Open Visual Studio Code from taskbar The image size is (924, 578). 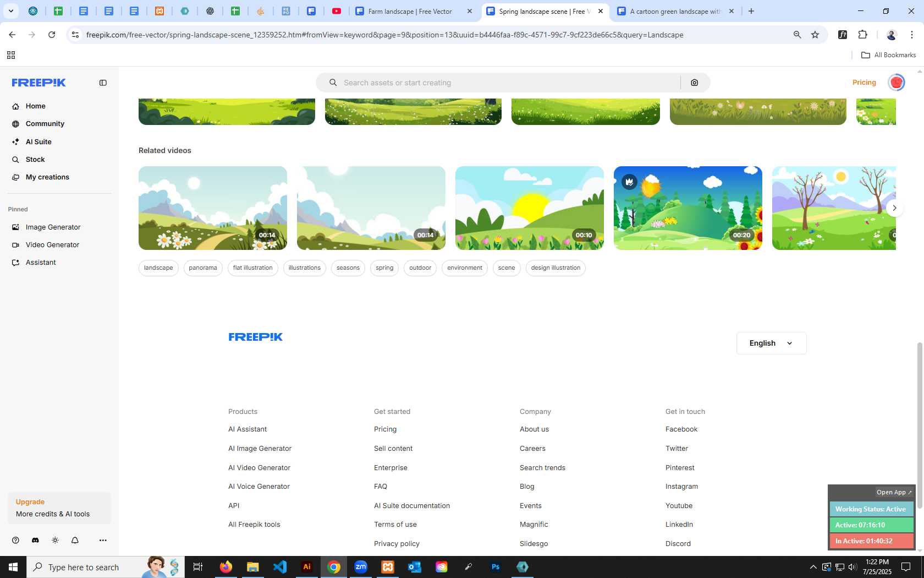click(x=280, y=567)
